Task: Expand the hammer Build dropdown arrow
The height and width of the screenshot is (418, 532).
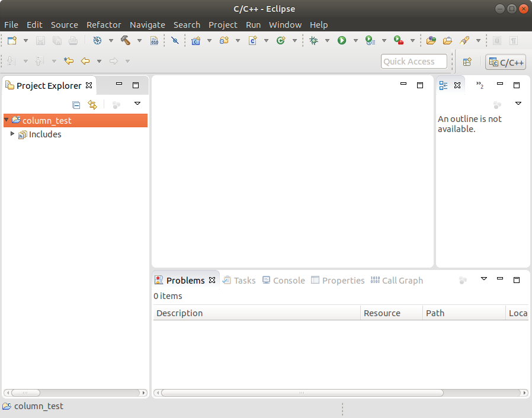Action: coord(139,41)
